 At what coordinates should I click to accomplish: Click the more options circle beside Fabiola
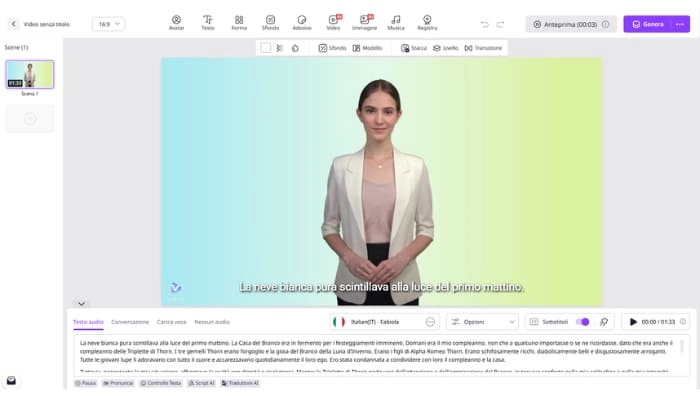pos(430,322)
